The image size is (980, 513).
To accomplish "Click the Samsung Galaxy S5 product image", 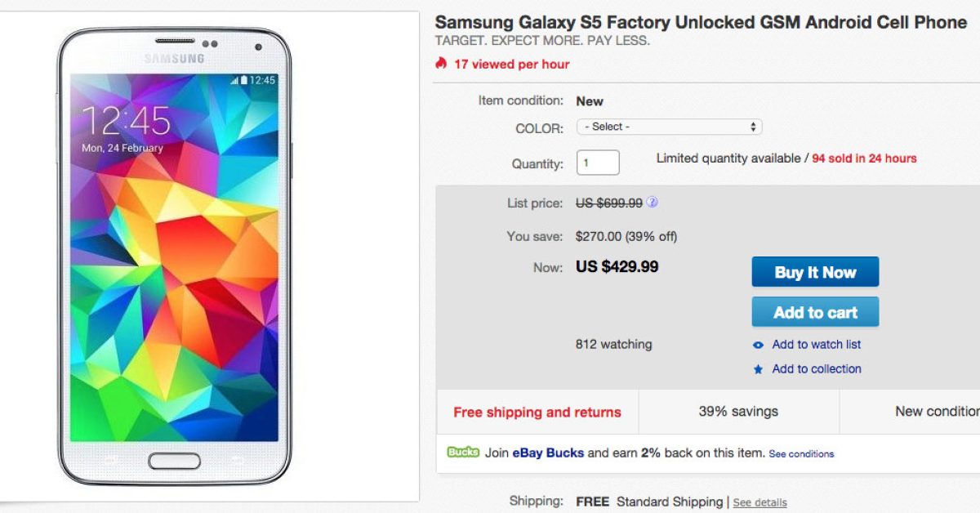I will point(173,256).
